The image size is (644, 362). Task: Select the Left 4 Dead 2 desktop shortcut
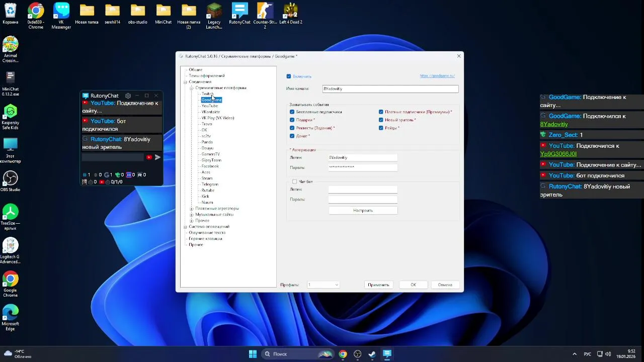coord(291,14)
